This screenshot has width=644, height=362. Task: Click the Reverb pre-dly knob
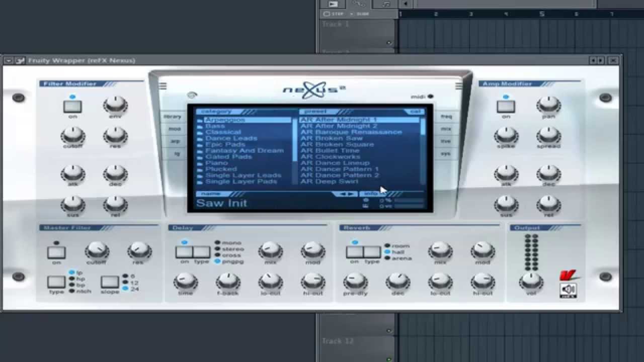pyautogui.click(x=355, y=281)
